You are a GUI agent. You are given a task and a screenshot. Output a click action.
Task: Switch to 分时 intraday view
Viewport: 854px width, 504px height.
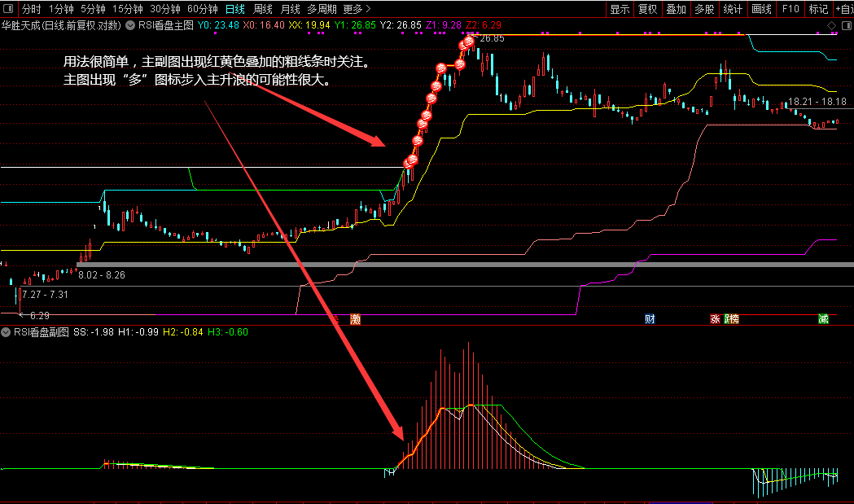(31, 9)
